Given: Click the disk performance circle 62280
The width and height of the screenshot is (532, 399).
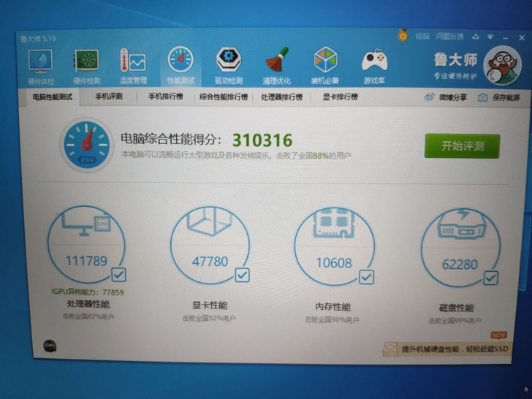Looking at the screenshot, I should point(460,248).
